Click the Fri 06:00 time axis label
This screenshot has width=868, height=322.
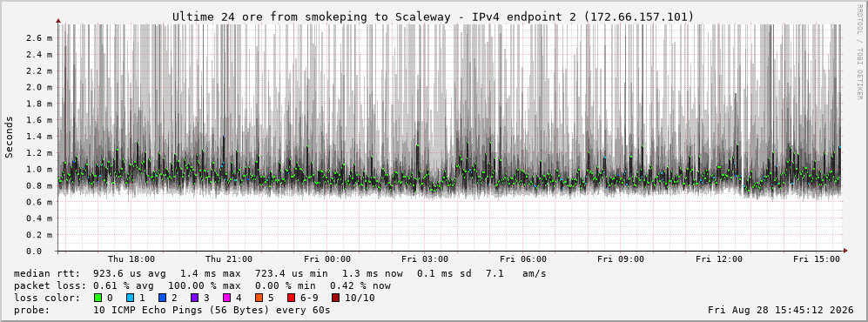(x=523, y=259)
